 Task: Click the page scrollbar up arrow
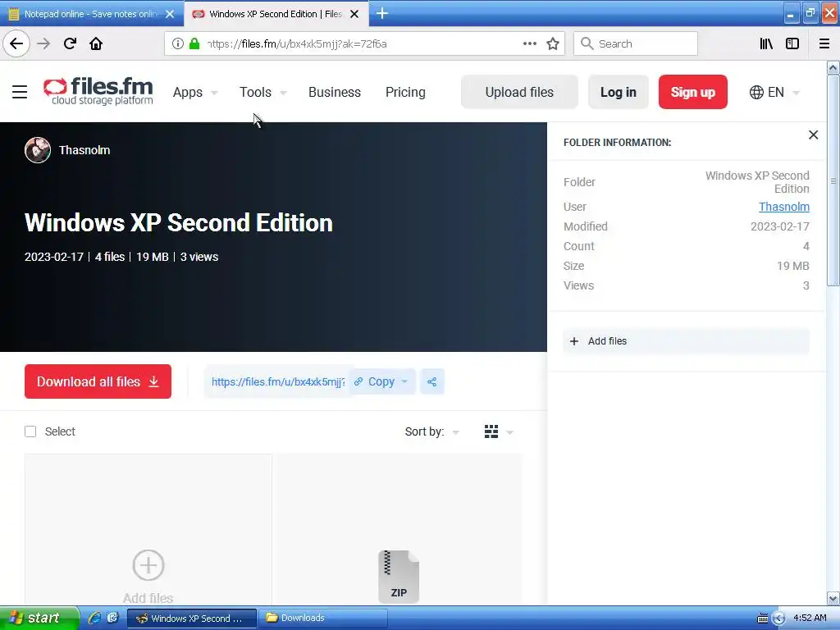833,68
